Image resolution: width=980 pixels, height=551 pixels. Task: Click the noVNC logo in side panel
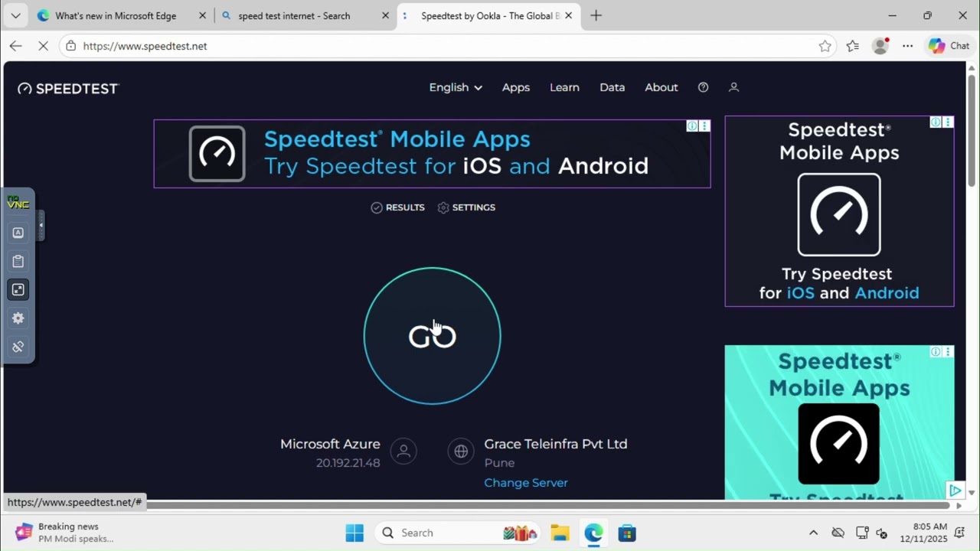click(18, 203)
